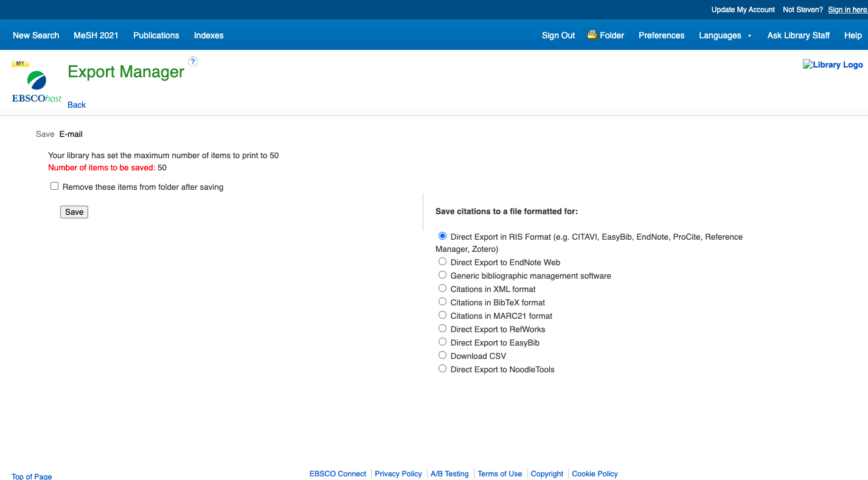868x480 pixels.
Task: Click Update My Account link
Action: [x=743, y=10]
